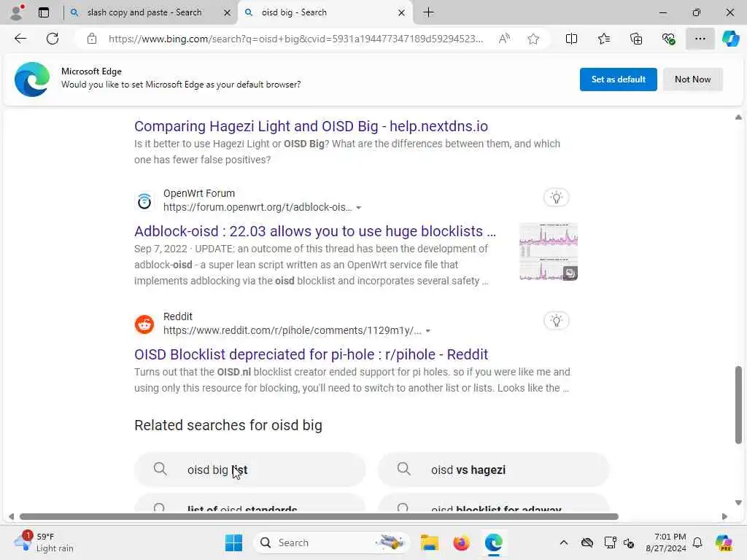This screenshot has width=747, height=560.
Task: Open notifications bell icon
Action: click(697, 542)
